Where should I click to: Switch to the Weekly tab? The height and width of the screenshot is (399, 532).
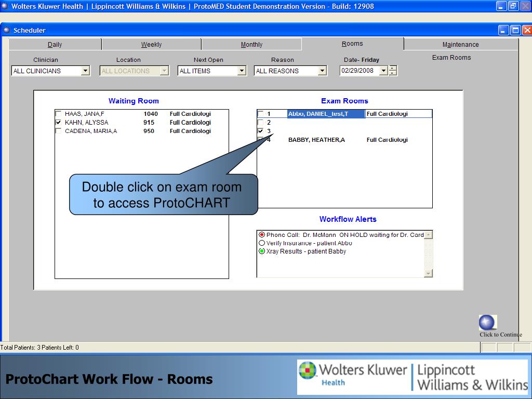151,45
